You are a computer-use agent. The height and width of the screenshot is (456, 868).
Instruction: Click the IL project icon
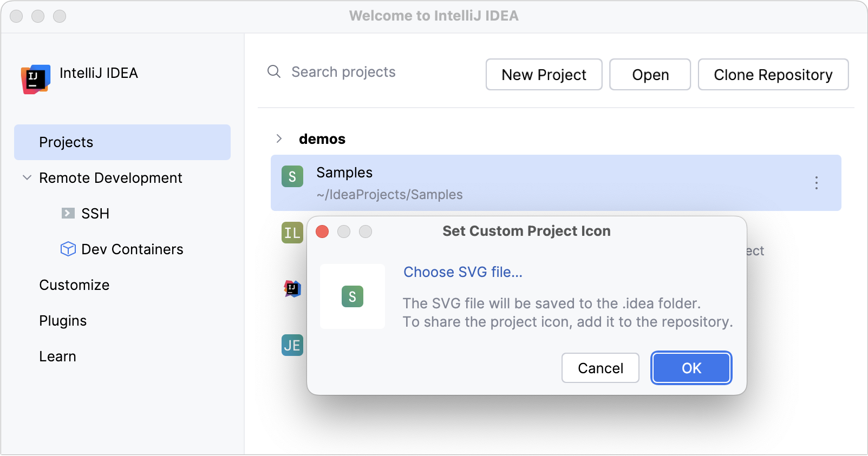pyautogui.click(x=292, y=233)
